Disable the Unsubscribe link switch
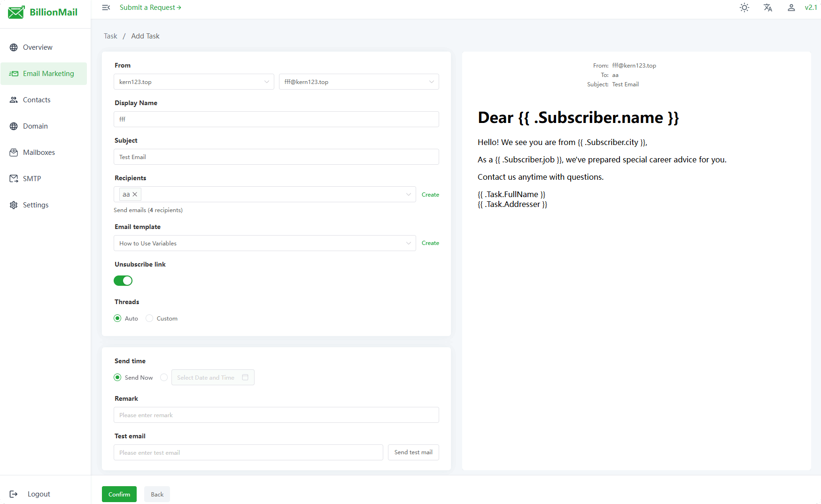This screenshot has width=821, height=504. (x=123, y=281)
